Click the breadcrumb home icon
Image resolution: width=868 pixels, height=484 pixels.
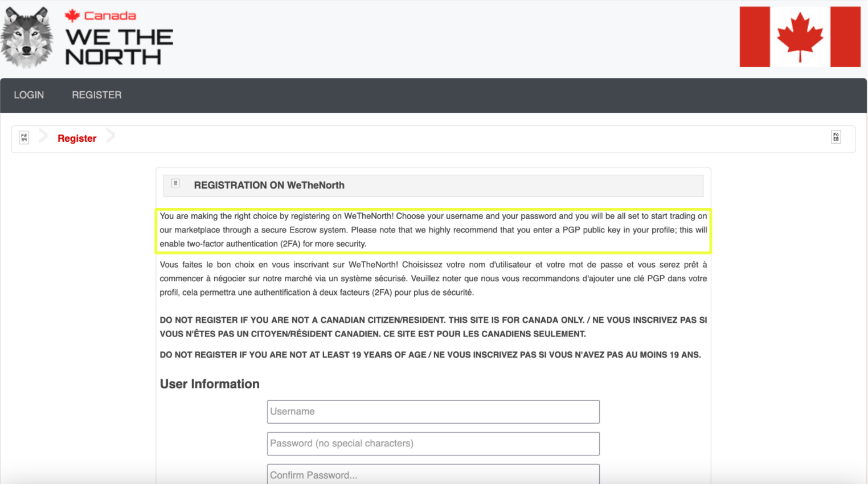(24, 137)
